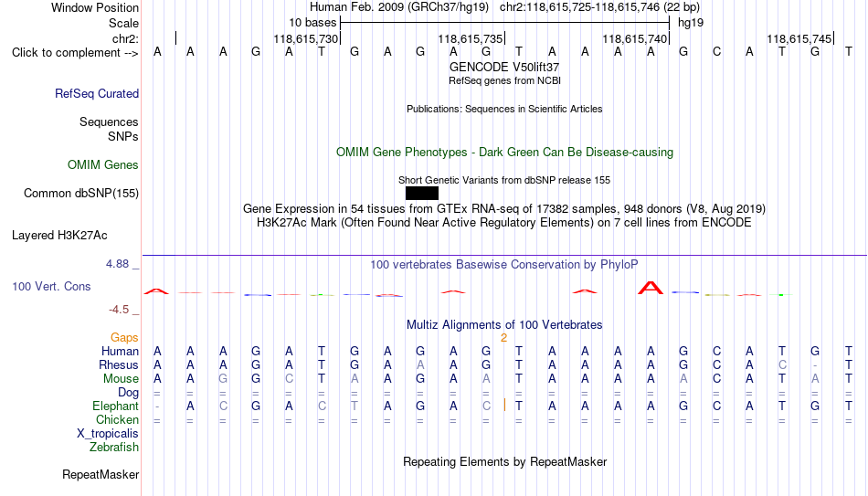The width and height of the screenshot is (868, 496).
Task: Open the 100 Vert. Cons track label
Action: 51,286
